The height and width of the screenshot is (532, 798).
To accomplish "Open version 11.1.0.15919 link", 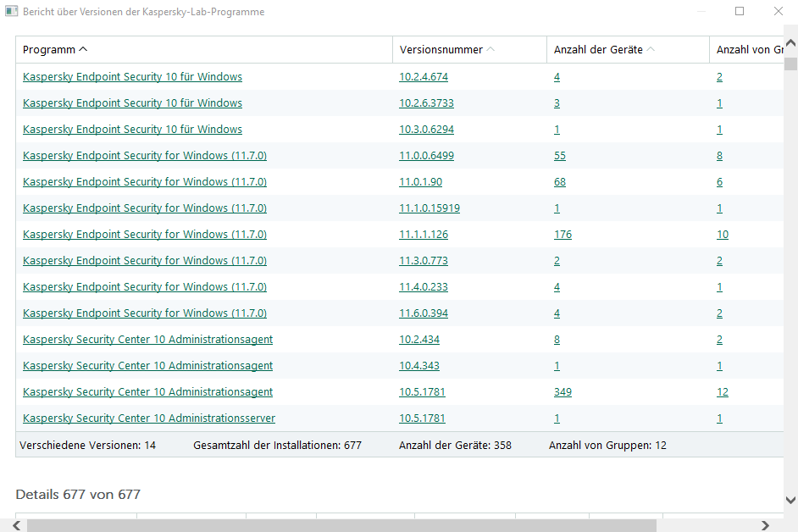I will click(429, 208).
